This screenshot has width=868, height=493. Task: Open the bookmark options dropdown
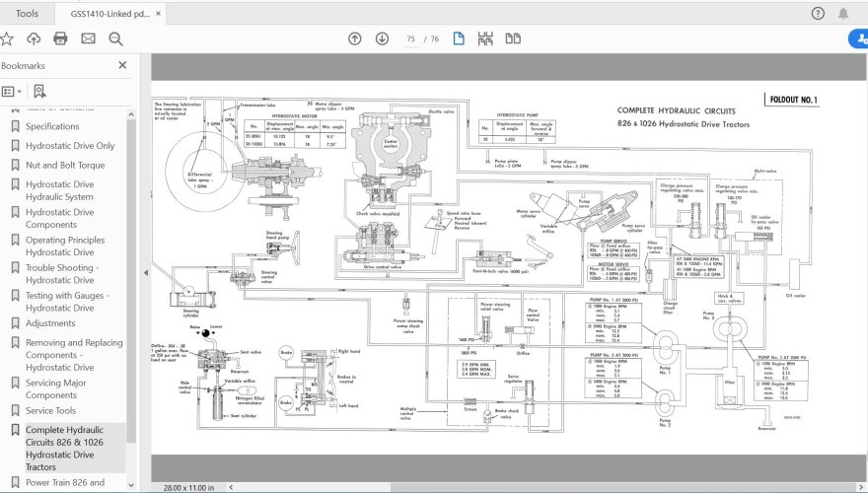coord(12,92)
